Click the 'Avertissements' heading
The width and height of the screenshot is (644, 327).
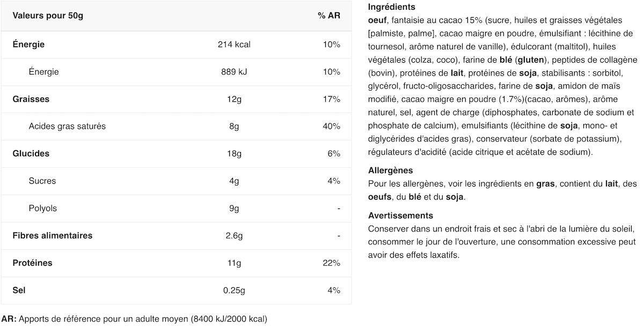[x=400, y=215]
